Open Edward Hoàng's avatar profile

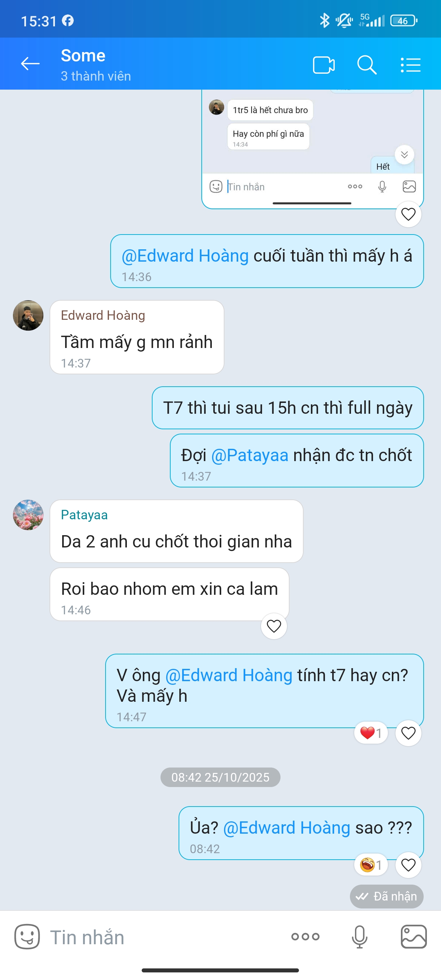pos(28,315)
